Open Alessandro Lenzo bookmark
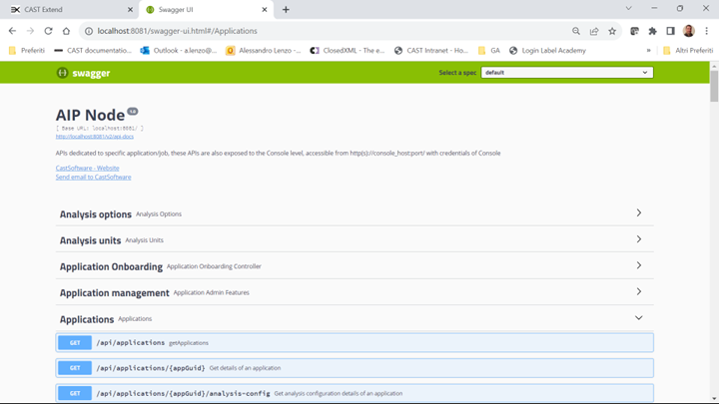 [x=264, y=50]
